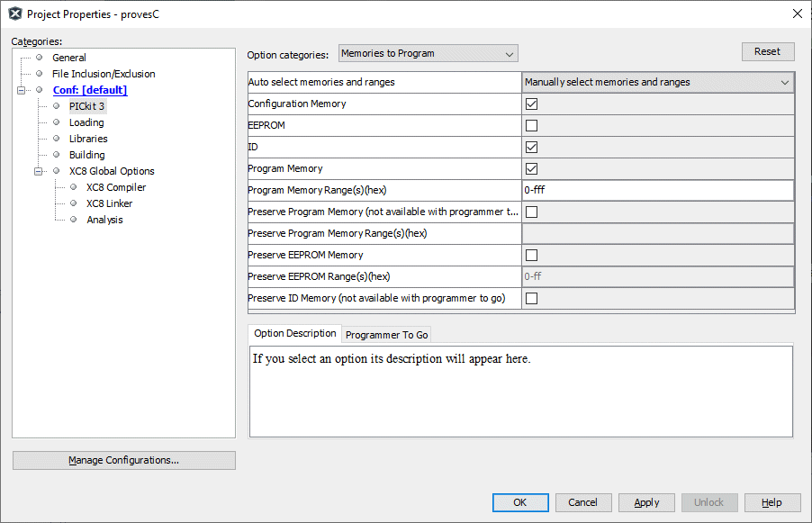This screenshot has width=812, height=523.
Task: Open Auto select memories and ranges dropdown
Action: point(657,83)
